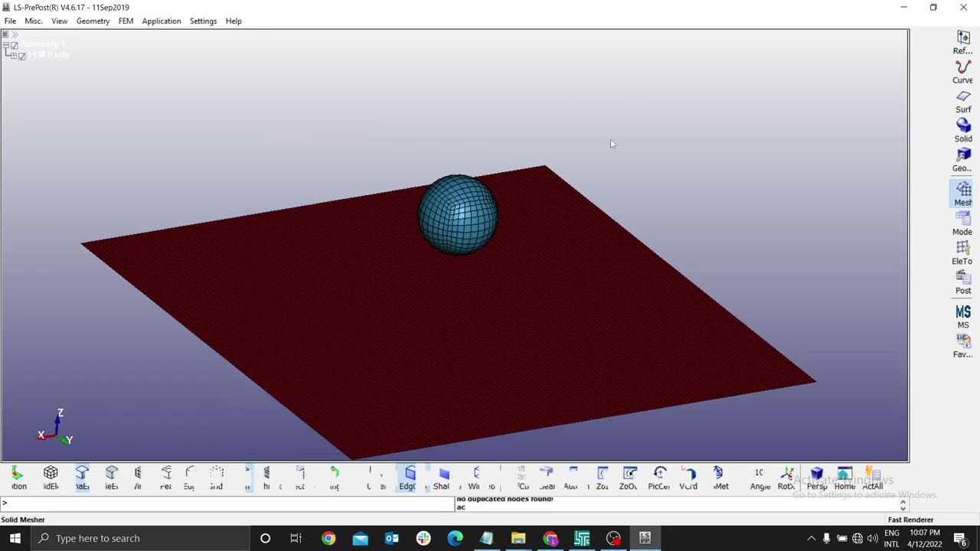Activate the Zoom Out icon
Viewport: 980px width, 551px height.
click(629, 478)
